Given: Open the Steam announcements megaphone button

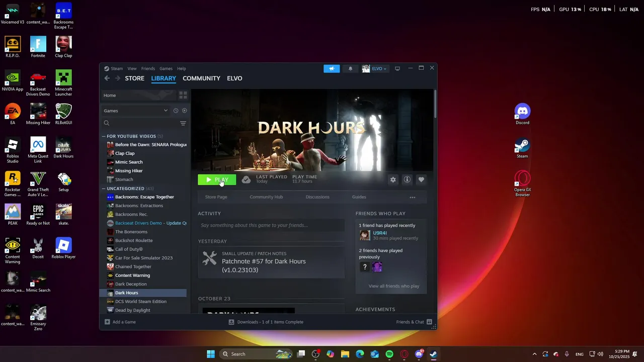Looking at the screenshot, I should tap(332, 68).
